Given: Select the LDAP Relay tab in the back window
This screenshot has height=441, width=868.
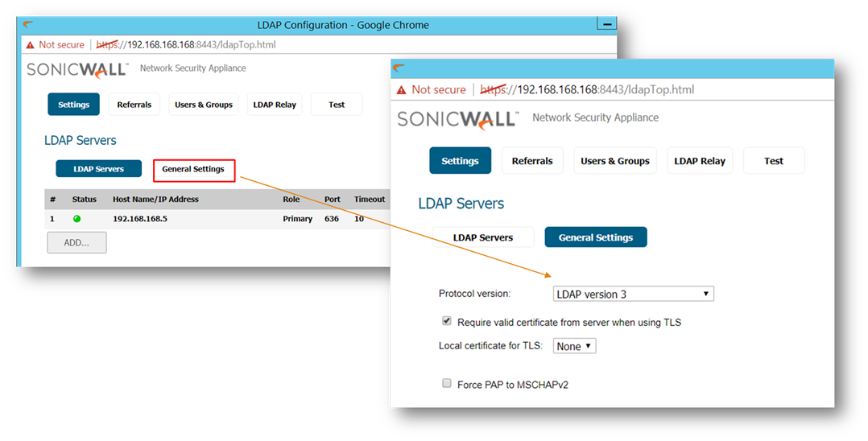Looking at the screenshot, I should click(x=275, y=105).
